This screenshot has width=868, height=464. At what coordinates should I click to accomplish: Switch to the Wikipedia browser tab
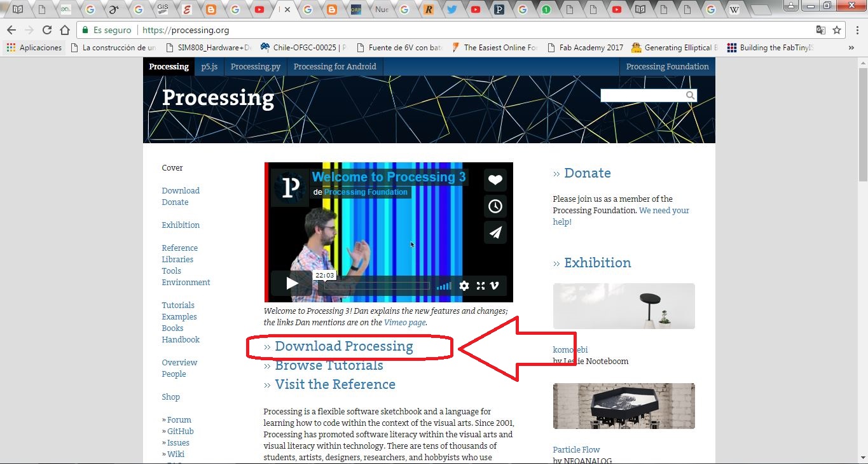point(734,10)
